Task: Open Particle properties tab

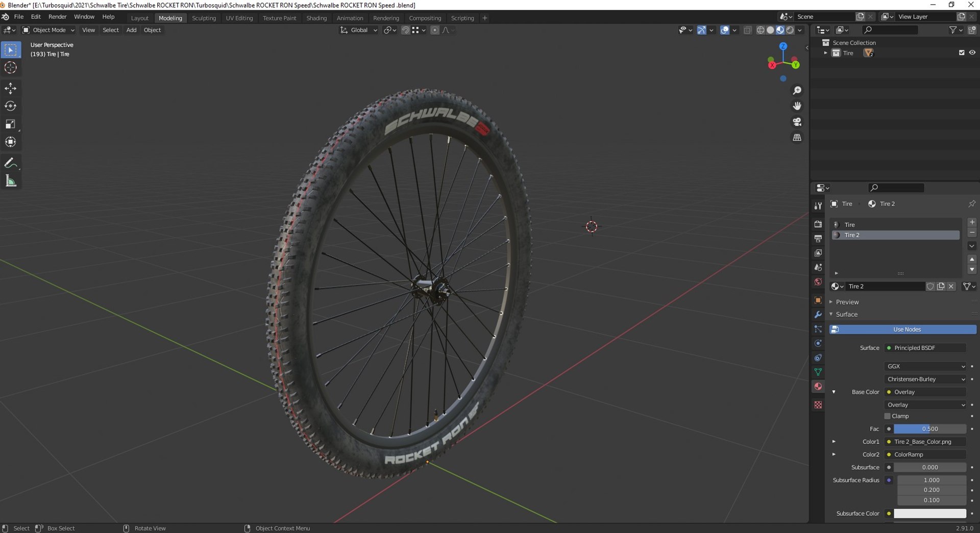Action: pos(818,329)
